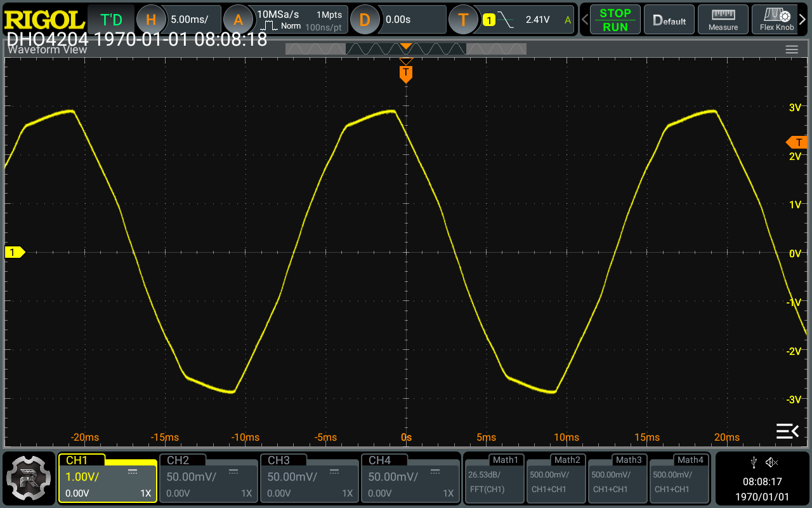
Task: Open the 2.41V trigger level setting
Action: click(538, 20)
